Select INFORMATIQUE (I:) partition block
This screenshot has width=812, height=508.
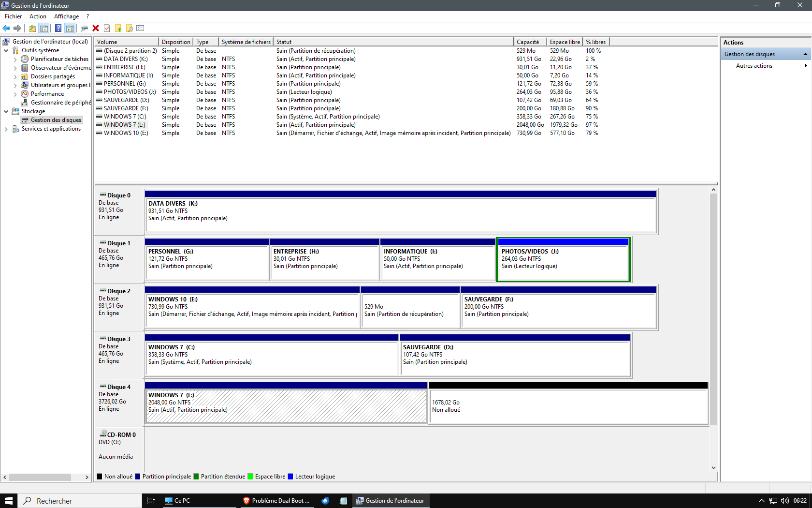click(x=437, y=259)
